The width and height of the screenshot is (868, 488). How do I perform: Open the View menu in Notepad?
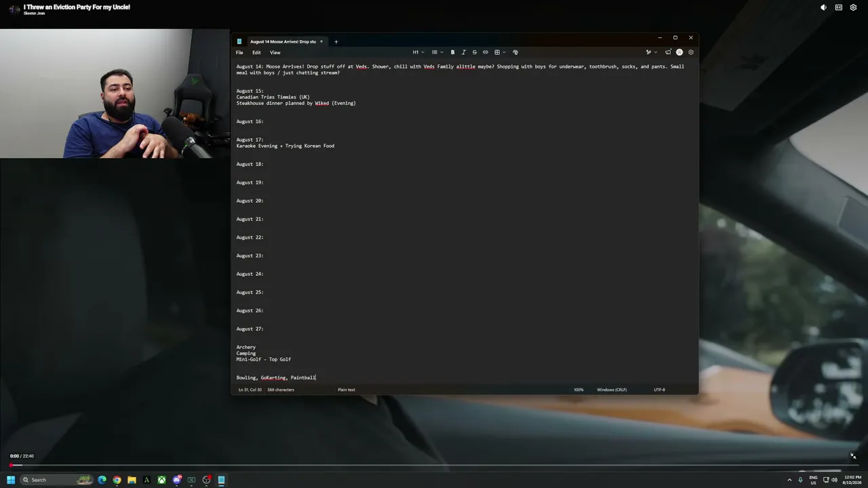pyautogui.click(x=275, y=52)
